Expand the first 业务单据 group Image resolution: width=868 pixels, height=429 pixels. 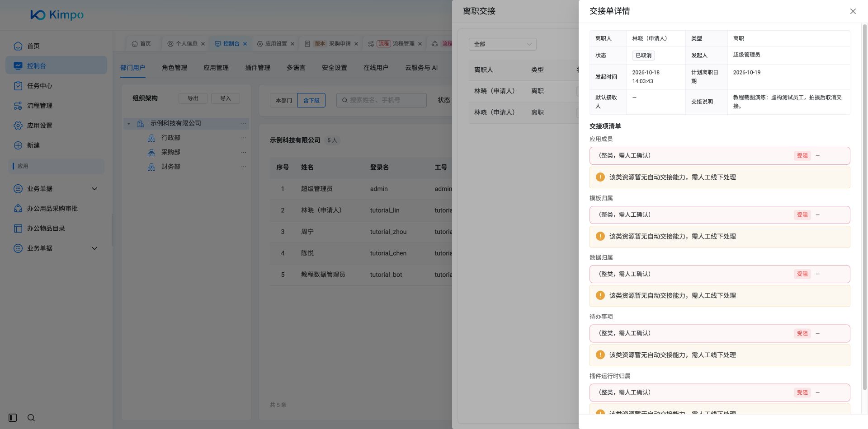click(x=94, y=188)
